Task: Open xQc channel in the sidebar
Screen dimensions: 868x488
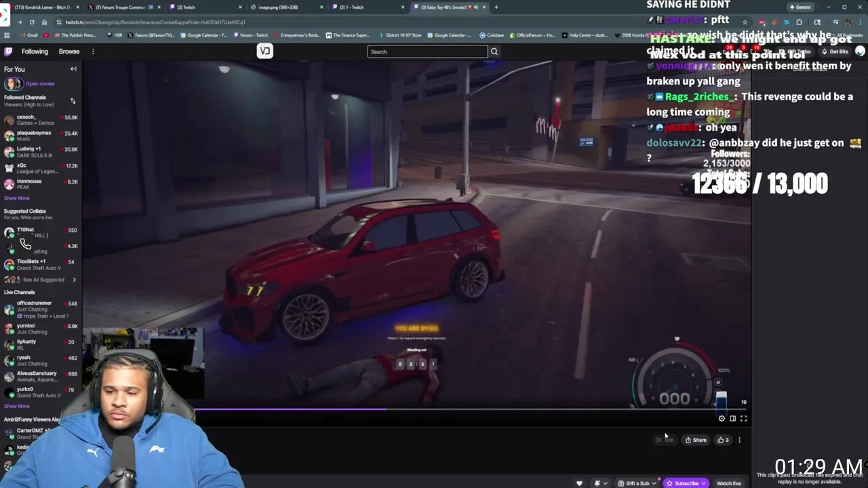Action: point(41,168)
